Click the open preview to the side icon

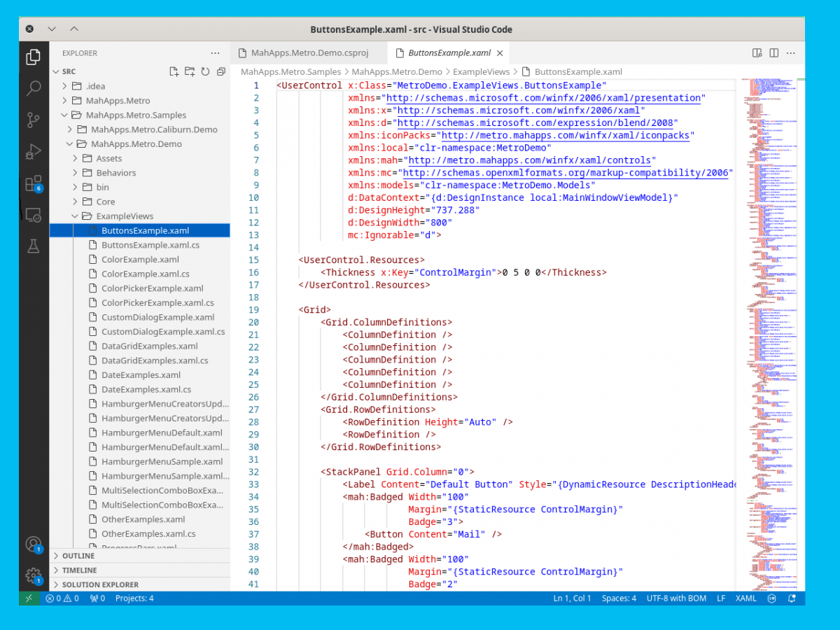tap(757, 53)
